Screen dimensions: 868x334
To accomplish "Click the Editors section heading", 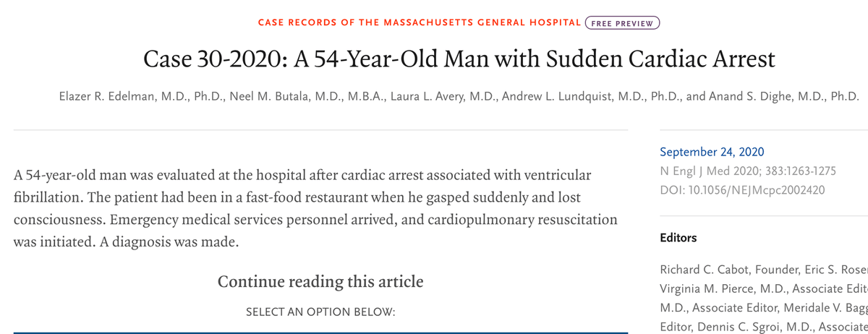I will coord(678,238).
